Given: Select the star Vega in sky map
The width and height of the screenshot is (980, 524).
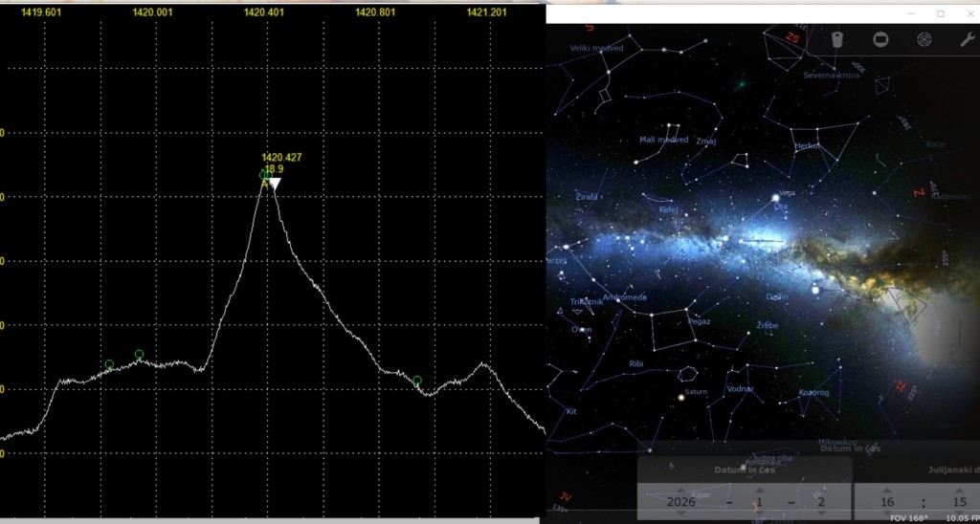Looking at the screenshot, I should [776, 198].
